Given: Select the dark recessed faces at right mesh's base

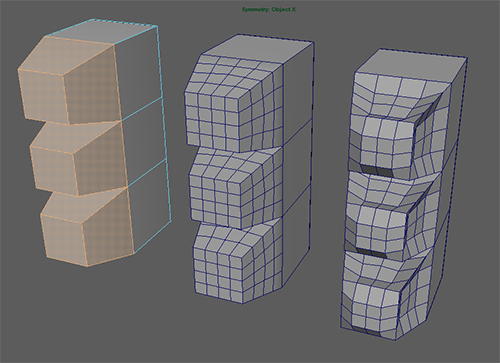Looking at the screenshot, I should [366, 331].
